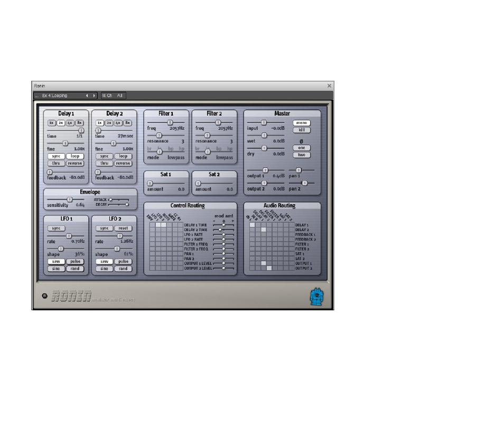Image resolution: width=504 pixels, height=428 pixels.
Task: Click the output 1 level slider handle
Action: point(266,170)
